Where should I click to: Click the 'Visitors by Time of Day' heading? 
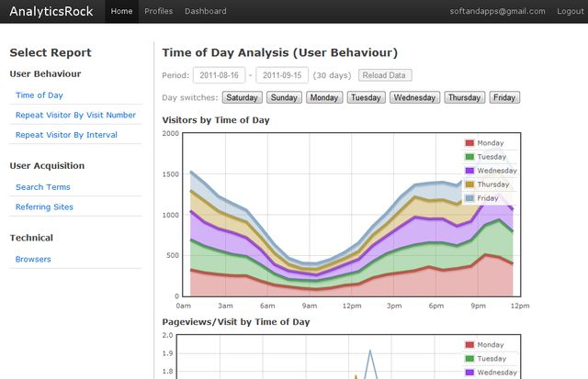[216, 120]
